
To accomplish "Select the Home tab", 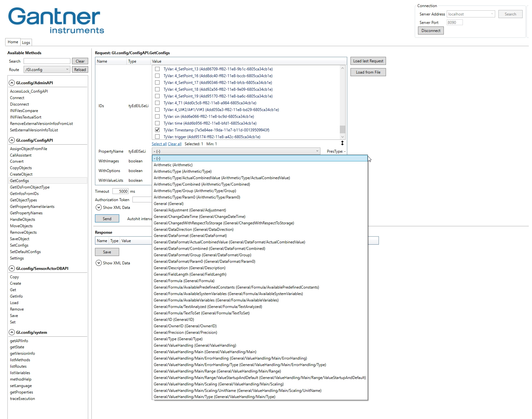I will pyautogui.click(x=13, y=42).
